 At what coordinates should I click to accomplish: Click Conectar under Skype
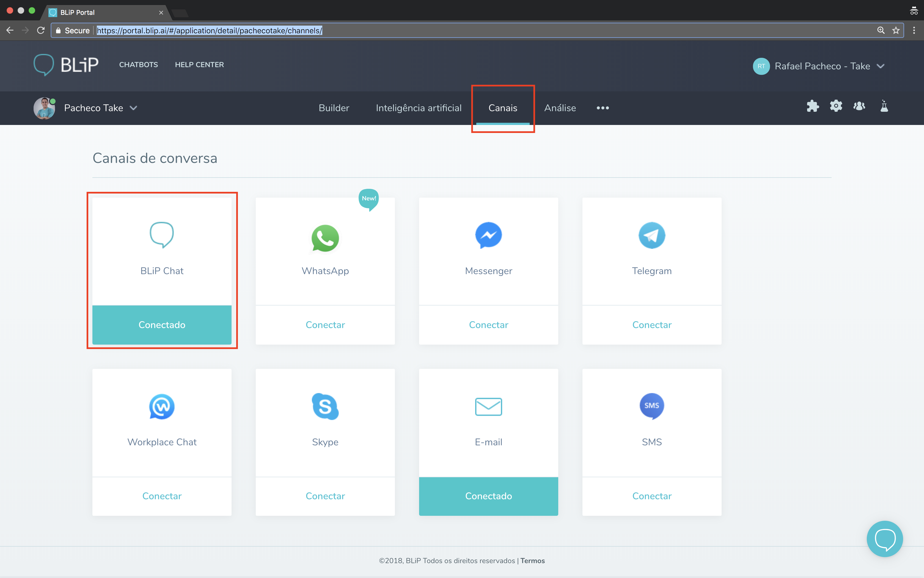pos(325,496)
